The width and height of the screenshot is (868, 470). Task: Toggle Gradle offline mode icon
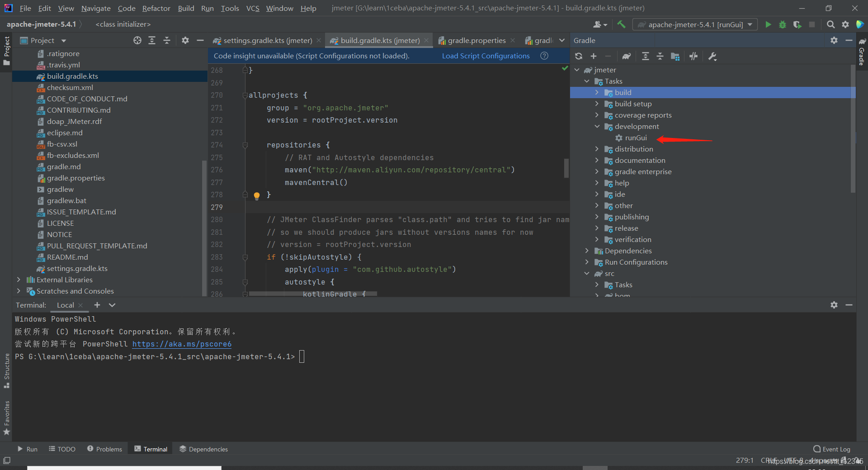pyautogui.click(x=693, y=56)
